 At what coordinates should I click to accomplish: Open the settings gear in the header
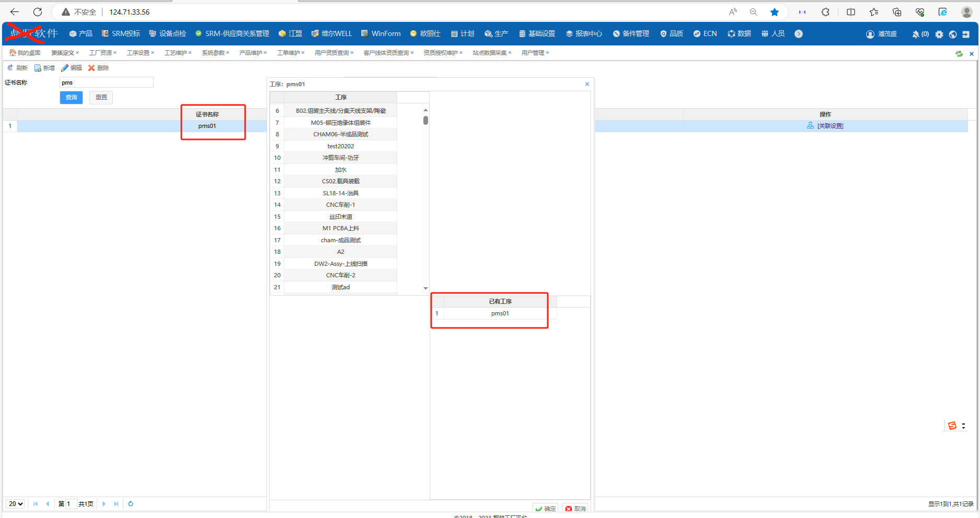[x=939, y=34]
